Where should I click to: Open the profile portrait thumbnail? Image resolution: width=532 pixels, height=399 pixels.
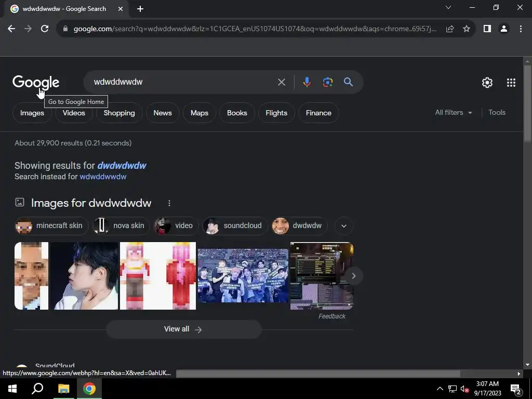click(x=85, y=276)
